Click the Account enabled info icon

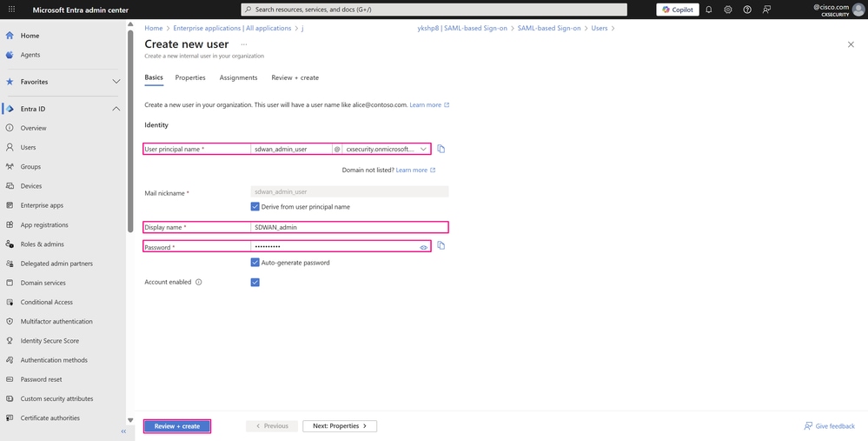pos(199,282)
